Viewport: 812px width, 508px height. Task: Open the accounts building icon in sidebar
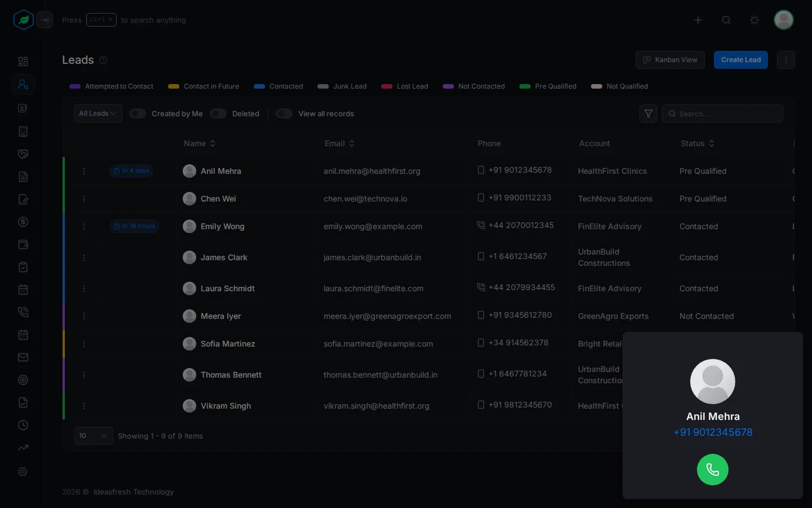(23, 132)
